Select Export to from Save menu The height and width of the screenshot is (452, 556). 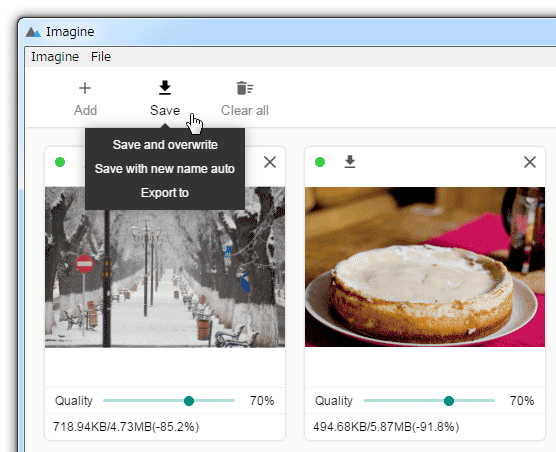point(165,193)
